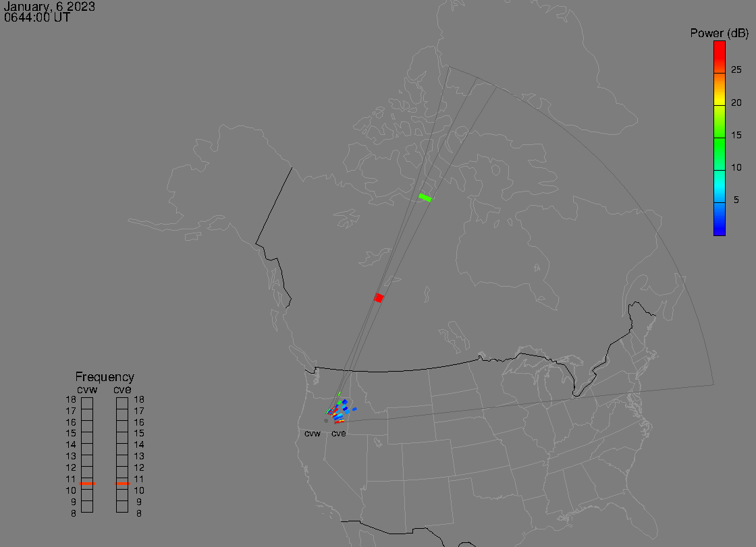The width and height of the screenshot is (756, 547).
Task: Click the blue bottom segment of the Power colorbar
Action: pyautogui.click(x=720, y=219)
